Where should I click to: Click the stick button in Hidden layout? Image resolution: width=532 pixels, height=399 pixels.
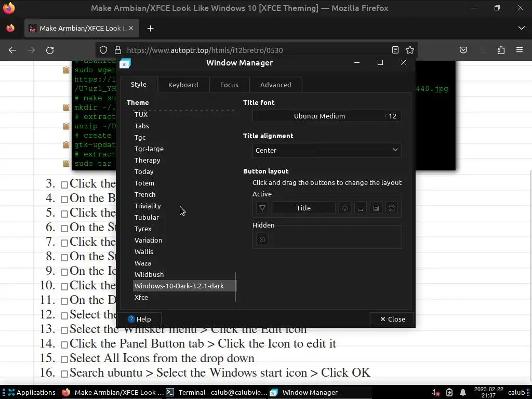[x=262, y=240]
